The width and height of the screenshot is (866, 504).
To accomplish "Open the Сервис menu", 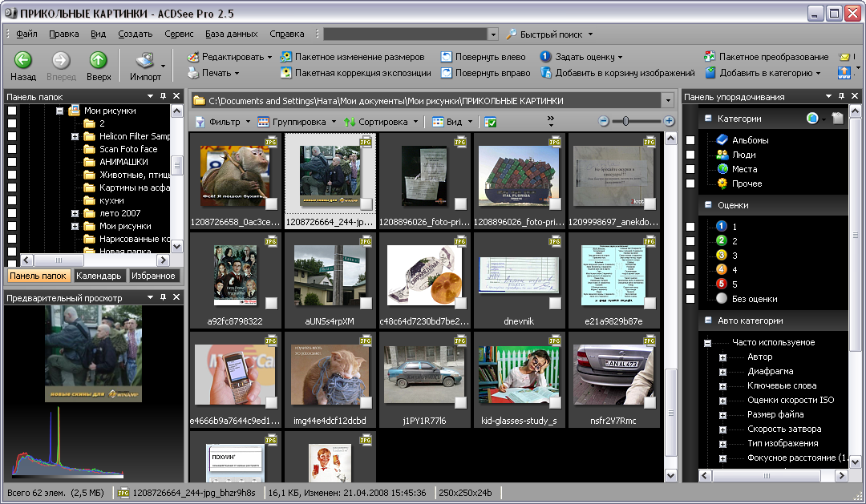I will (179, 34).
